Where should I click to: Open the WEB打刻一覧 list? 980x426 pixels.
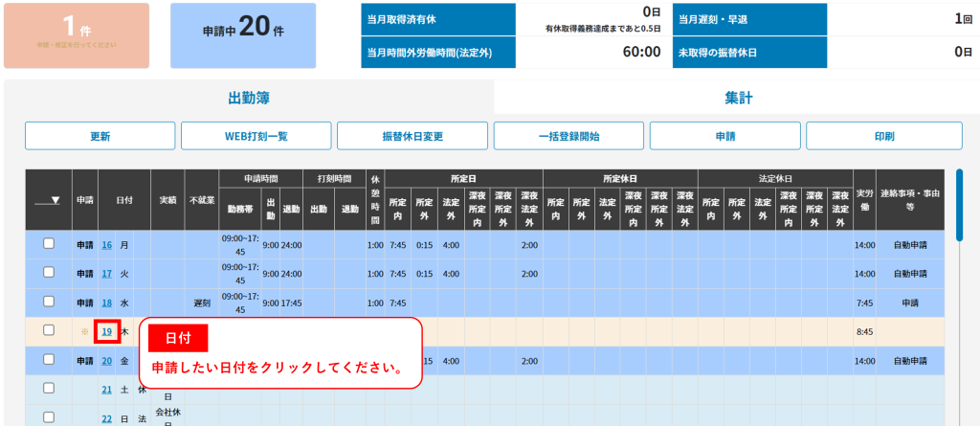[x=256, y=136]
